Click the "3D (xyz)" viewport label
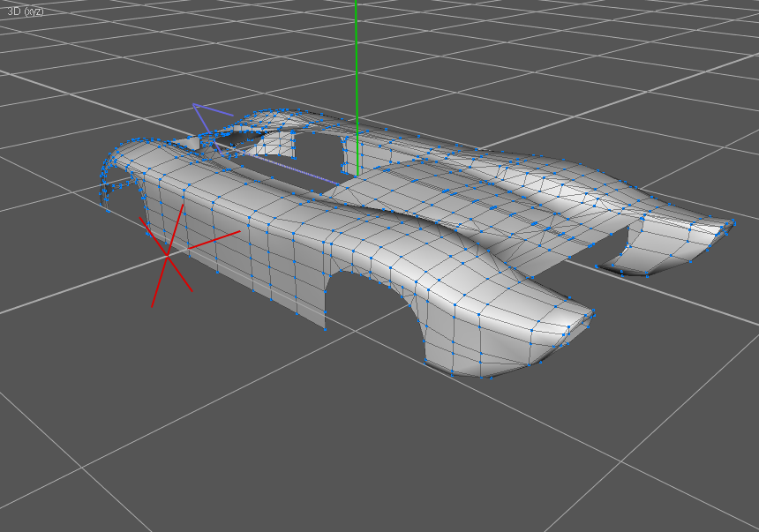Viewport: 759px width, 532px height. tap(26, 11)
